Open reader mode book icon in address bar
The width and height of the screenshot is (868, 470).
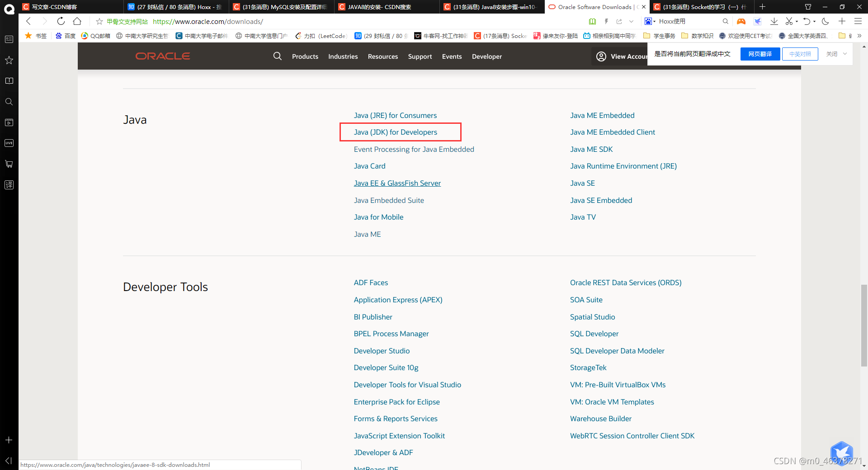[593, 21]
